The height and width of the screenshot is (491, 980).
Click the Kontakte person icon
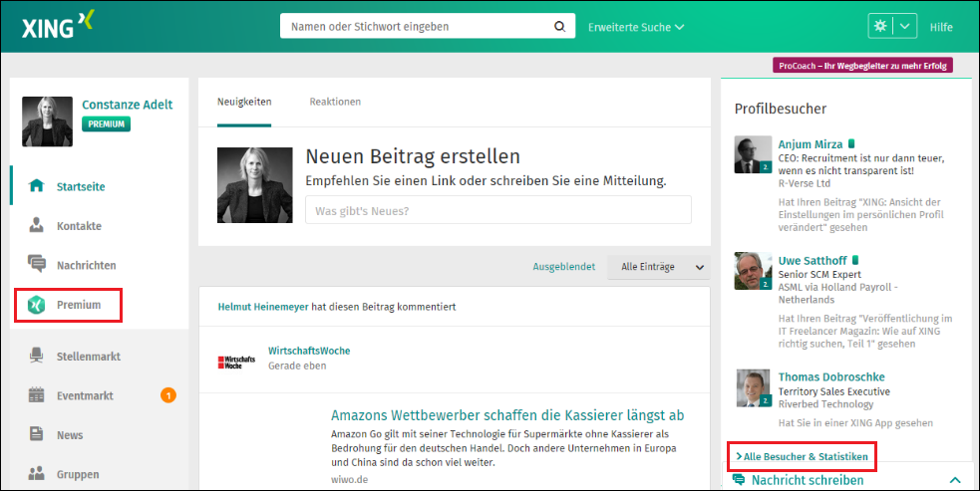pyautogui.click(x=36, y=225)
